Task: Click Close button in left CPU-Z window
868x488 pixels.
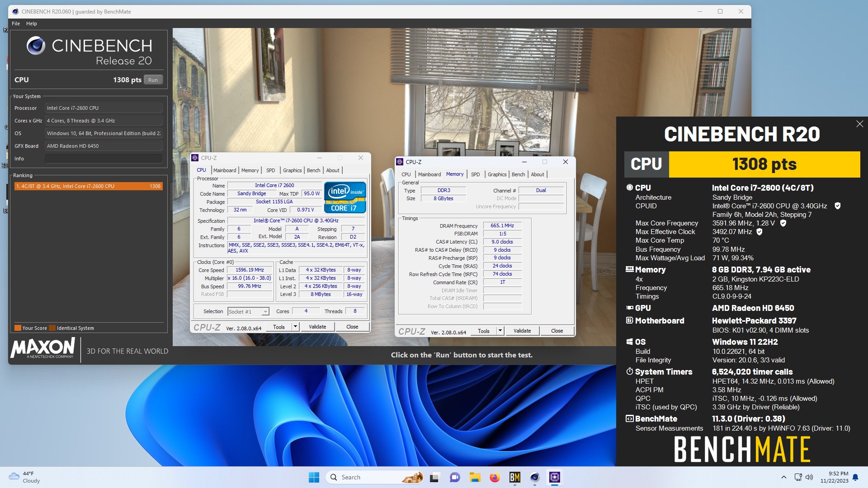Action: (x=352, y=327)
